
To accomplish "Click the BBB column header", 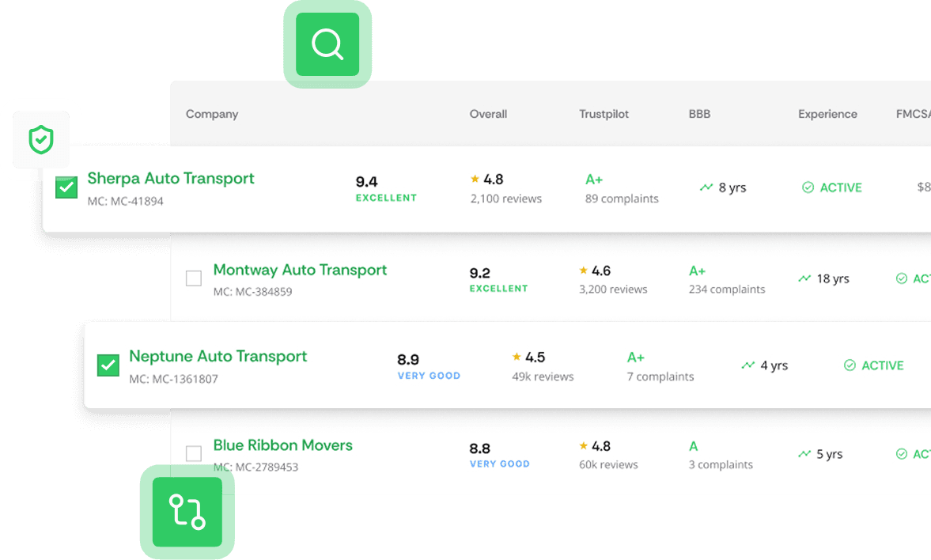I will 699,114.
